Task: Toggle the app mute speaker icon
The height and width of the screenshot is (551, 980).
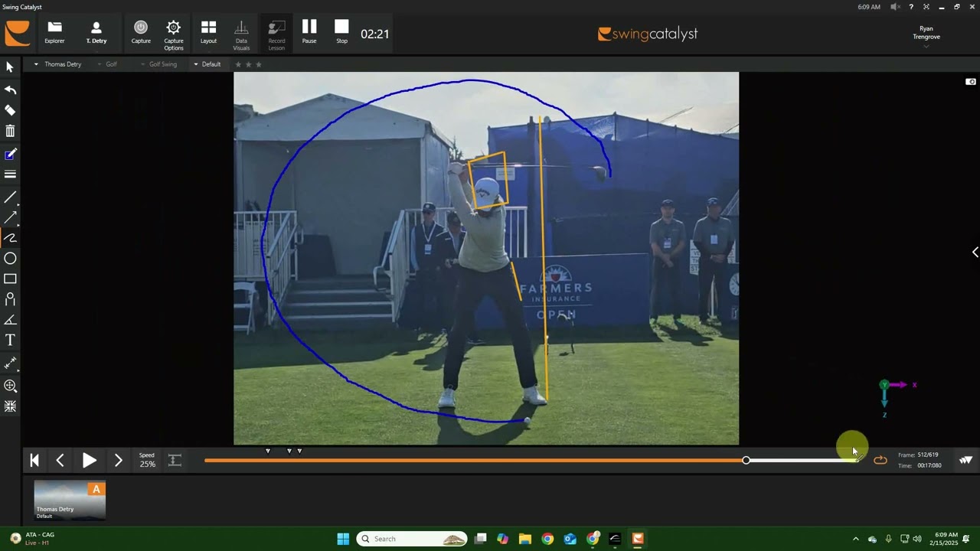Action: pyautogui.click(x=894, y=7)
